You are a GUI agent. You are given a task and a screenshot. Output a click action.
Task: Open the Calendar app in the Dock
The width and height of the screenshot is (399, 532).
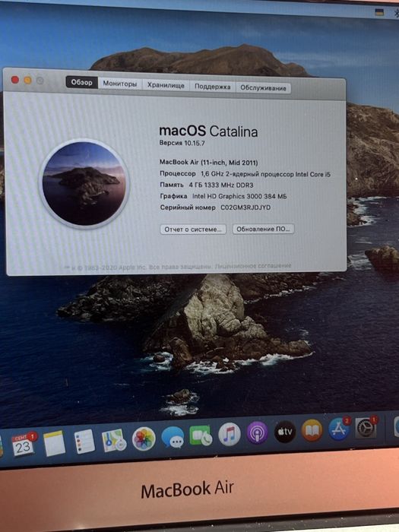23,445
